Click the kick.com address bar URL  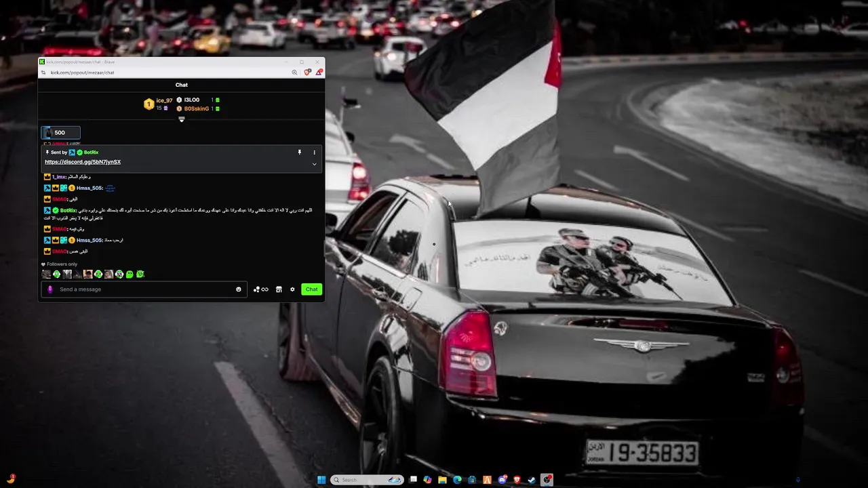point(82,73)
